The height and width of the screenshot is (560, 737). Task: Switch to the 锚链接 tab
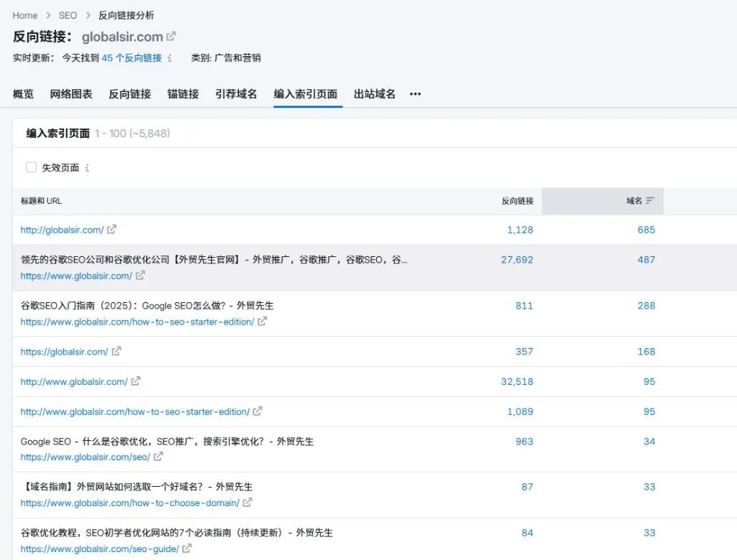(183, 94)
